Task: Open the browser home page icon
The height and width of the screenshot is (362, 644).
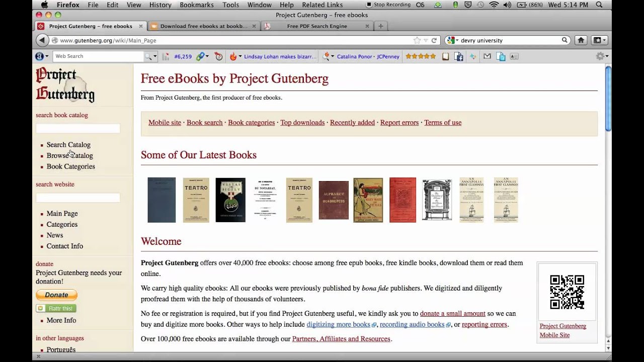Action: click(x=581, y=40)
